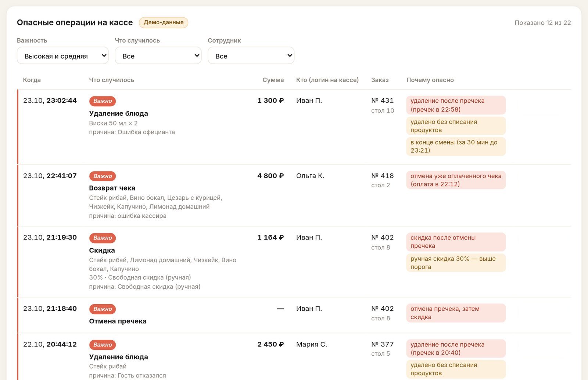
Task: Click the Возврат чека event title
Action: (x=112, y=188)
